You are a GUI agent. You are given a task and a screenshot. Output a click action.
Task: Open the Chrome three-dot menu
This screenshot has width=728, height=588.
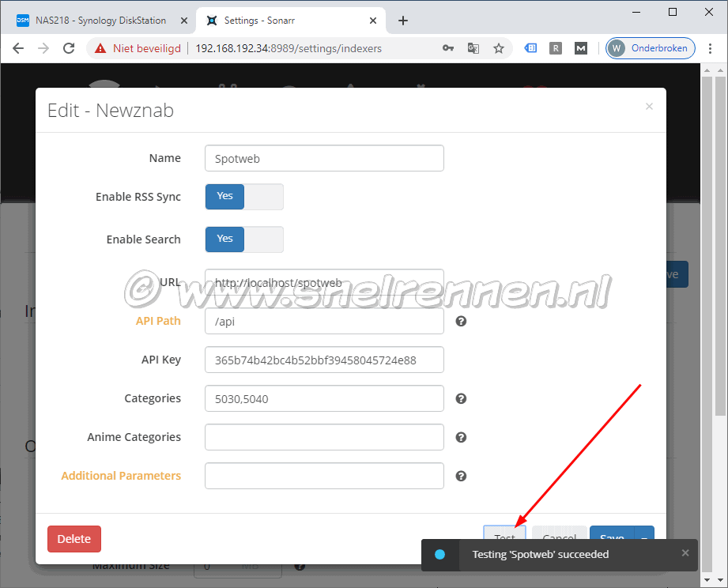click(x=710, y=48)
